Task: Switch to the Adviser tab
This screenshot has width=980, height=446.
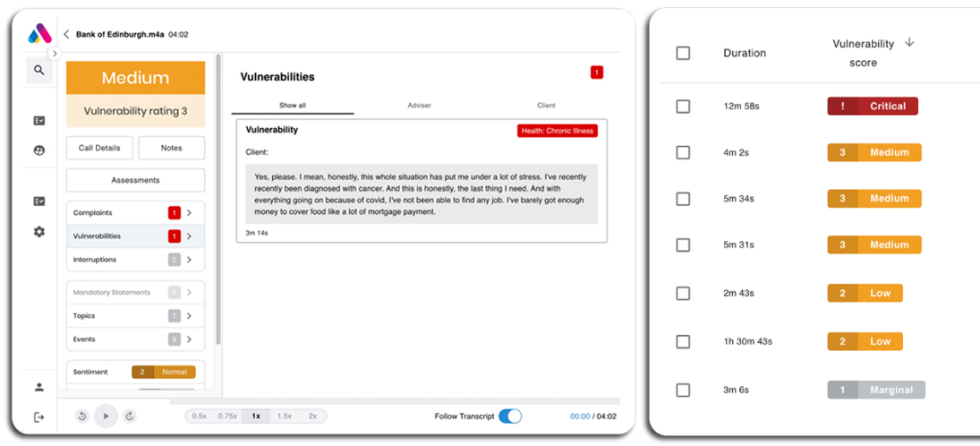Action: (420, 106)
